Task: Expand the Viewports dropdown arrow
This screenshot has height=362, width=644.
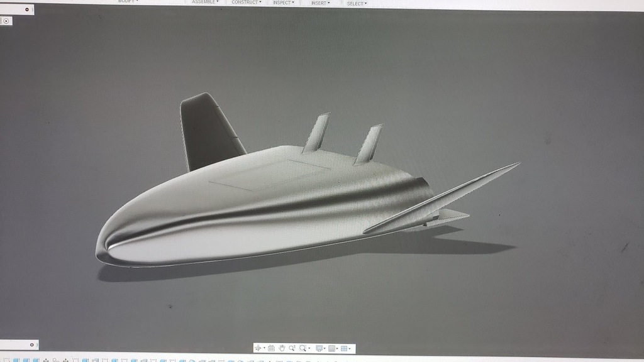Action: point(350,348)
